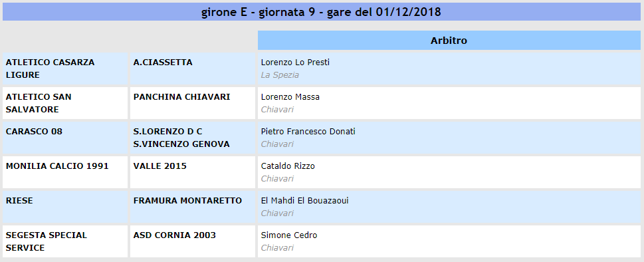Open SEGESTA SPECIAL SERVICE team entry
Viewport: 644px width, 262px height.
[x=65, y=241]
